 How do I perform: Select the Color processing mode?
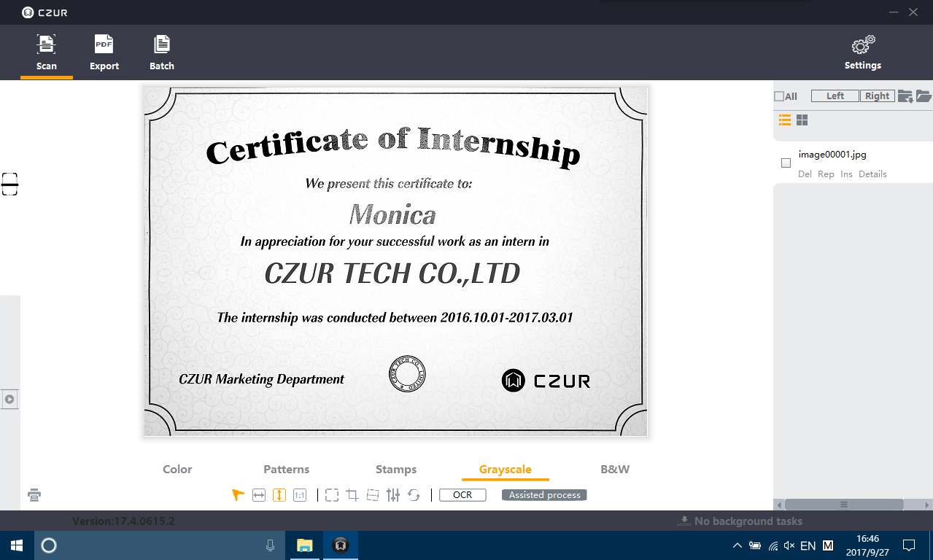[x=177, y=470]
